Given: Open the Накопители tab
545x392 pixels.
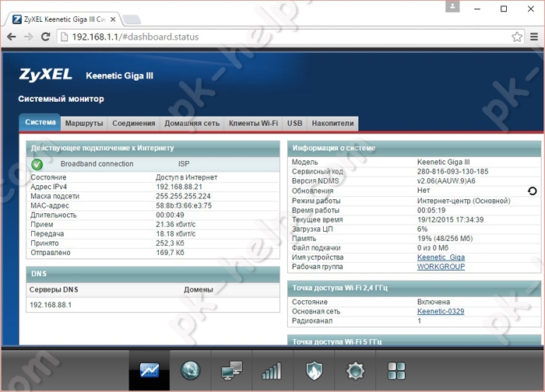Looking at the screenshot, I should click(x=332, y=123).
